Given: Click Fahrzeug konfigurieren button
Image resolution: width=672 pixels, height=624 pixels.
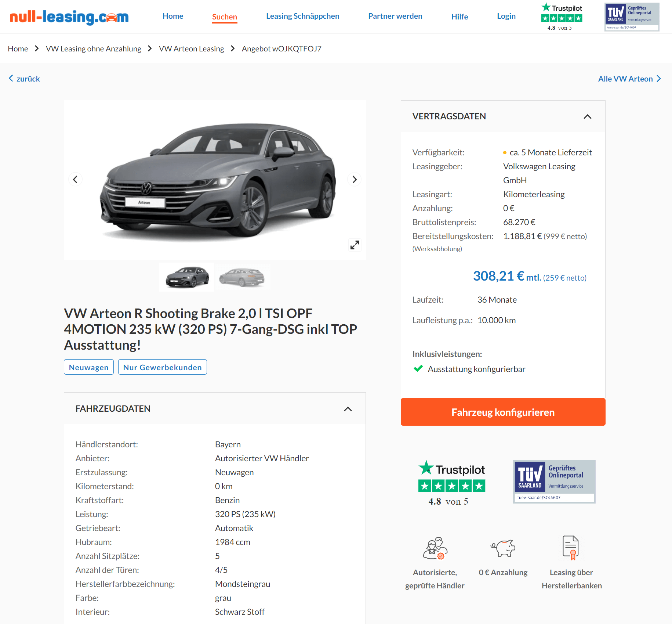Looking at the screenshot, I should click(503, 412).
